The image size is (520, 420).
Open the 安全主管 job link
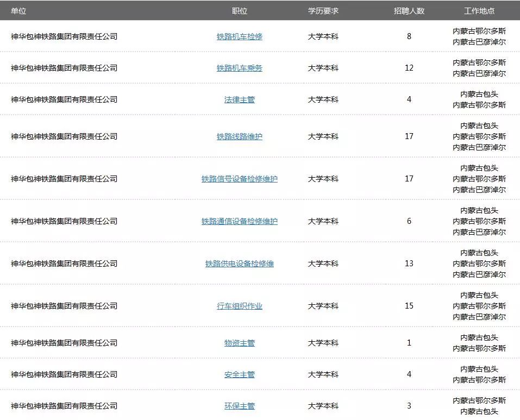pyautogui.click(x=240, y=374)
